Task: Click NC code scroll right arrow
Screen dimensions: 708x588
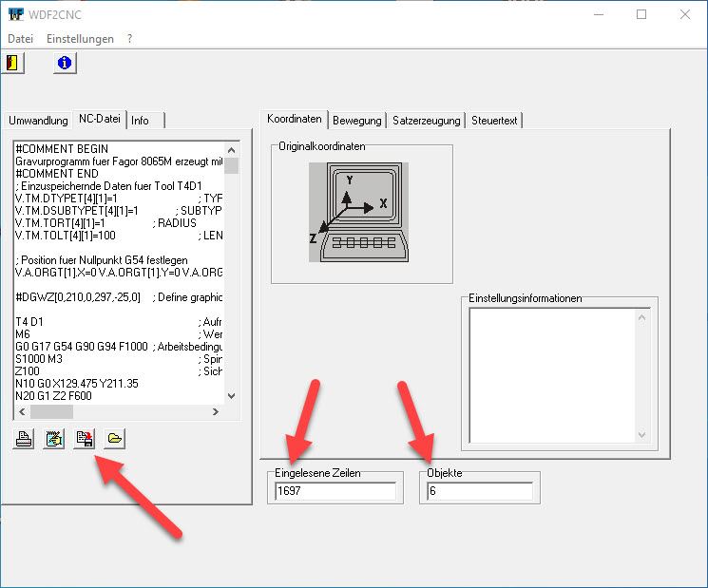Action: pyautogui.click(x=216, y=411)
